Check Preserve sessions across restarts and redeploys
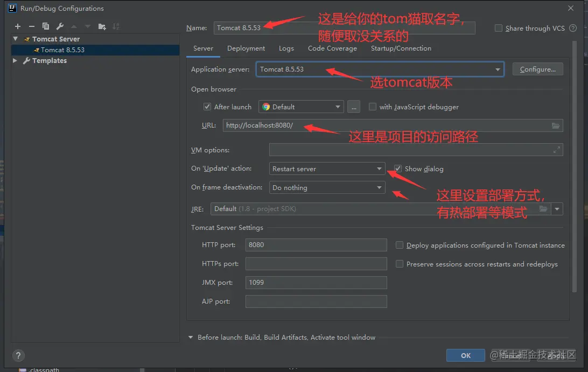588x372 pixels. click(400, 264)
